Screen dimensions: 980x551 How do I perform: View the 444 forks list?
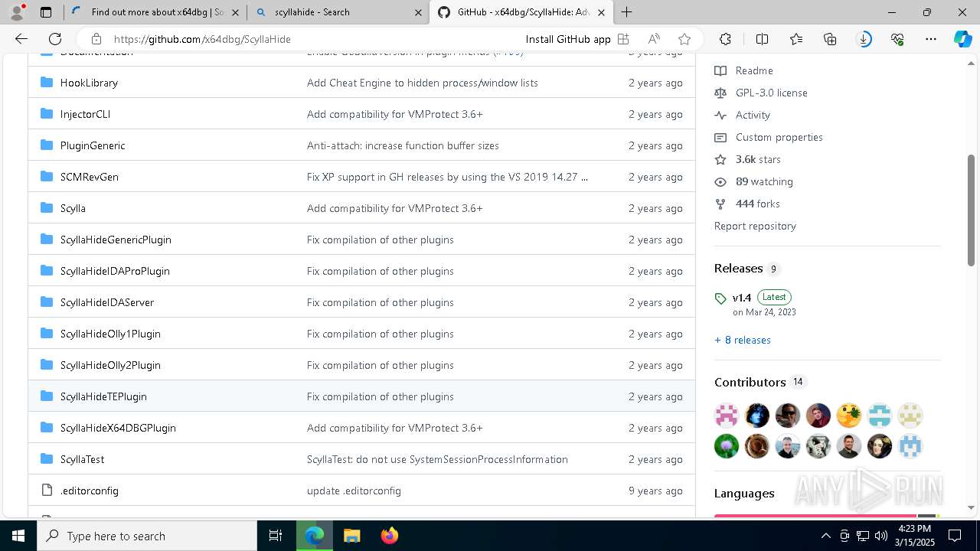[757, 204]
